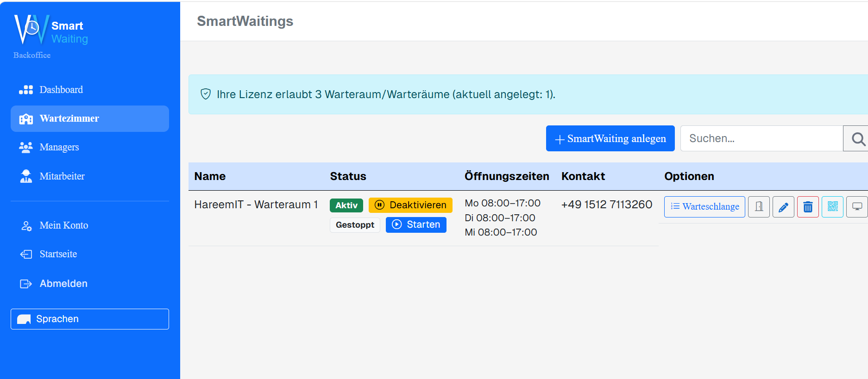Image resolution: width=868 pixels, height=379 pixels.
Task: Click the Mein Konto gear-person icon
Action: coord(26,226)
